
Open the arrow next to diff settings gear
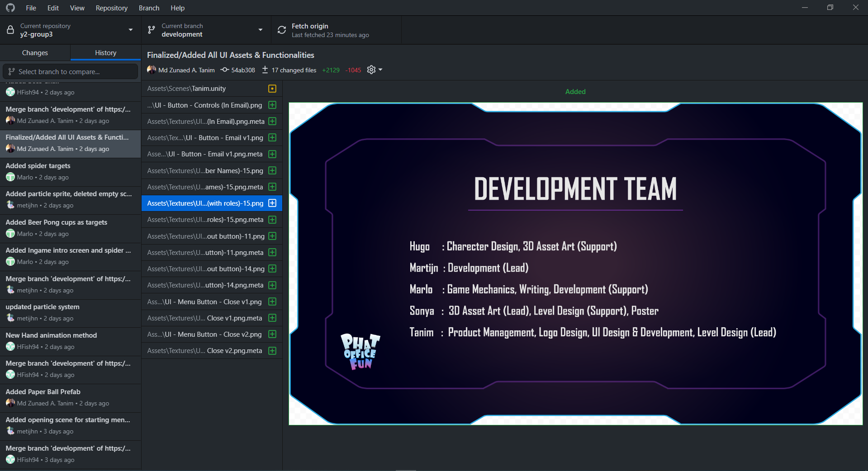pos(380,70)
